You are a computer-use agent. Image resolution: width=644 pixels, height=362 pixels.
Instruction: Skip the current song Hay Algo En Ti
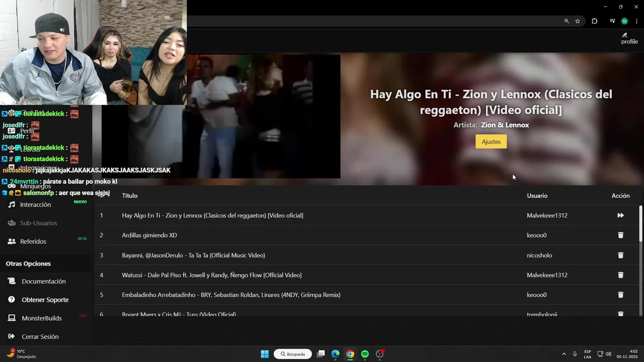(x=620, y=215)
